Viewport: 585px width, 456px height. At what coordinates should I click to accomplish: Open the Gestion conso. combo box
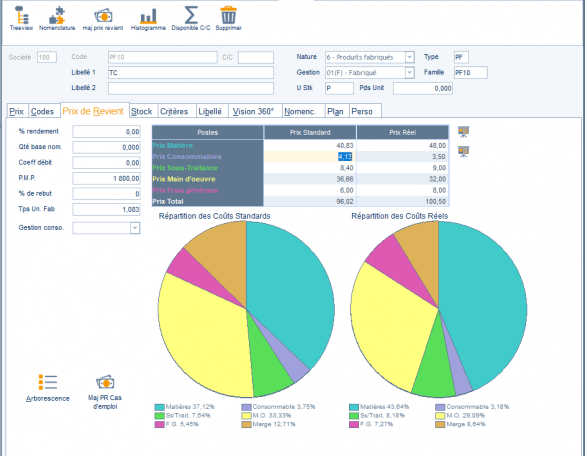106,228
